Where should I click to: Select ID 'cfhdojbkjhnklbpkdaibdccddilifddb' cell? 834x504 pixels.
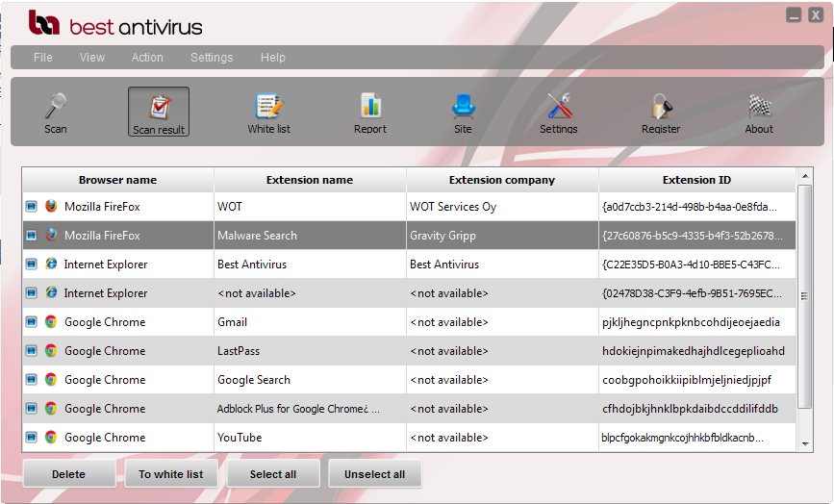click(x=697, y=409)
